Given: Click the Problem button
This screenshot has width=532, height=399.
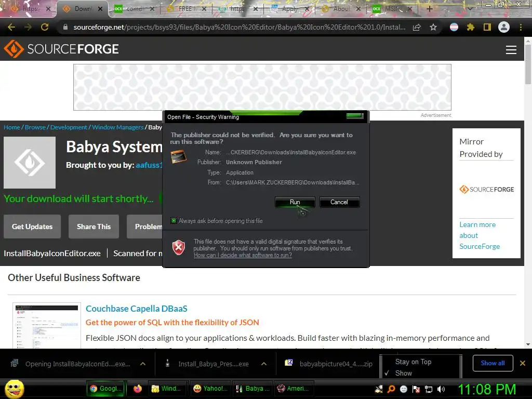Looking at the screenshot, I should pyautogui.click(x=145, y=227).
